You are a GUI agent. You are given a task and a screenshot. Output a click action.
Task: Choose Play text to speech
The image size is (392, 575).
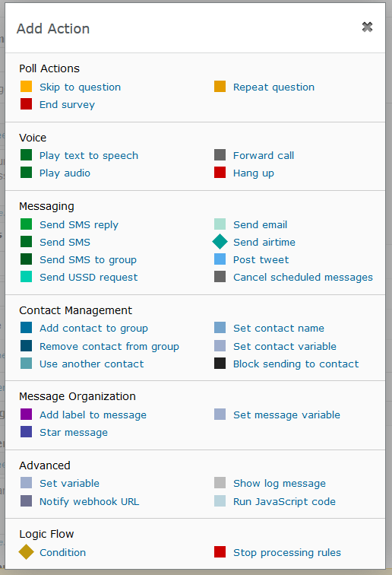pyautogui.click(x=89, y=156)
